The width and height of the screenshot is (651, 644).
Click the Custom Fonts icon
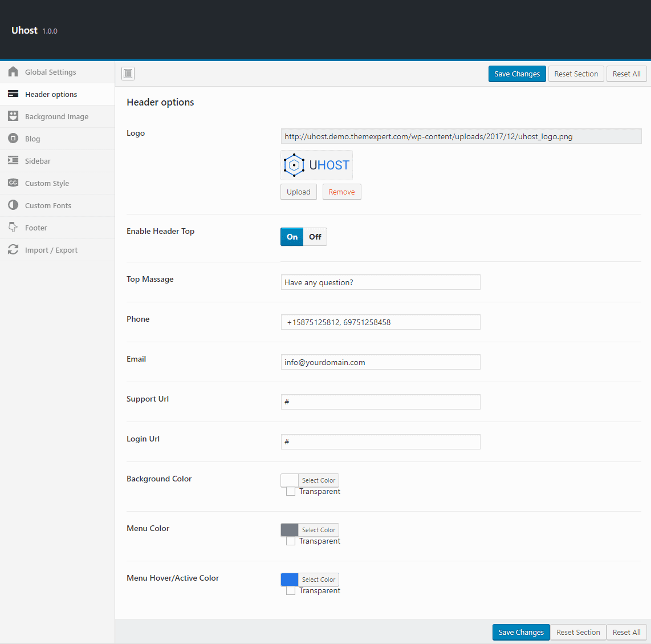(13, 205)
